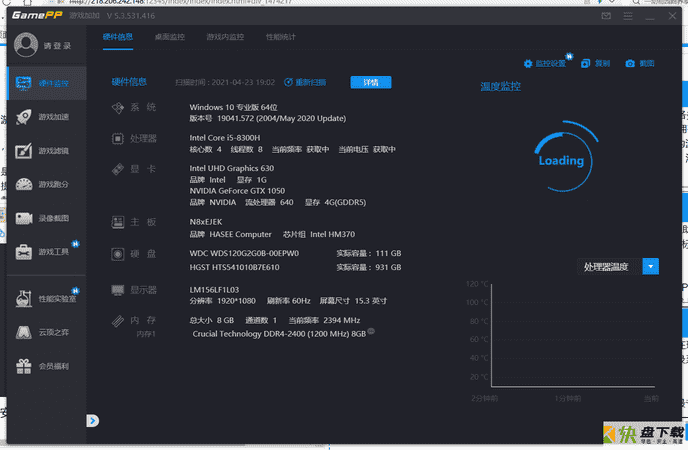Click the user avatar login icon
688x450 pixels.
pos(26,45)
